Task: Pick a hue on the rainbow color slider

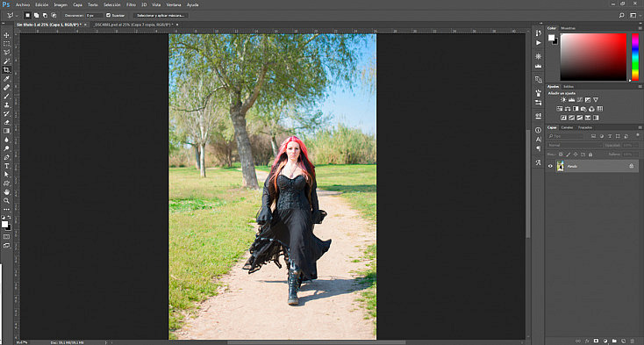Action: click(635, 57)
